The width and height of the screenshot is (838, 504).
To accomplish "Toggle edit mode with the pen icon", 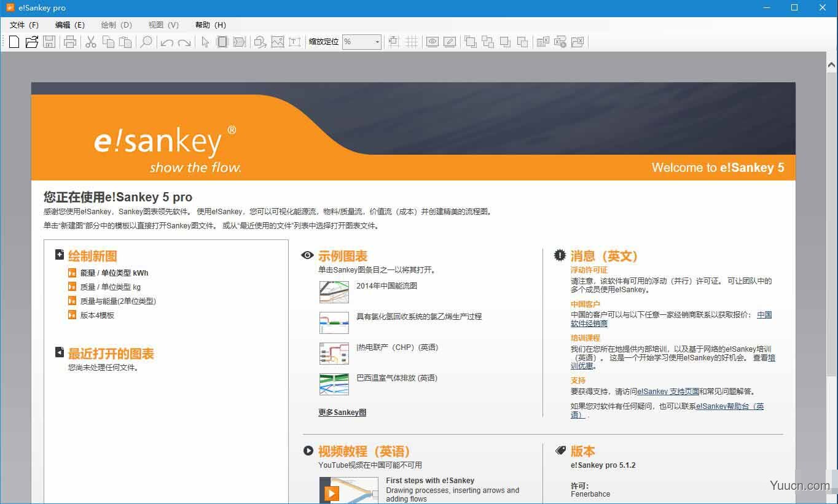I will click(449, 42).
